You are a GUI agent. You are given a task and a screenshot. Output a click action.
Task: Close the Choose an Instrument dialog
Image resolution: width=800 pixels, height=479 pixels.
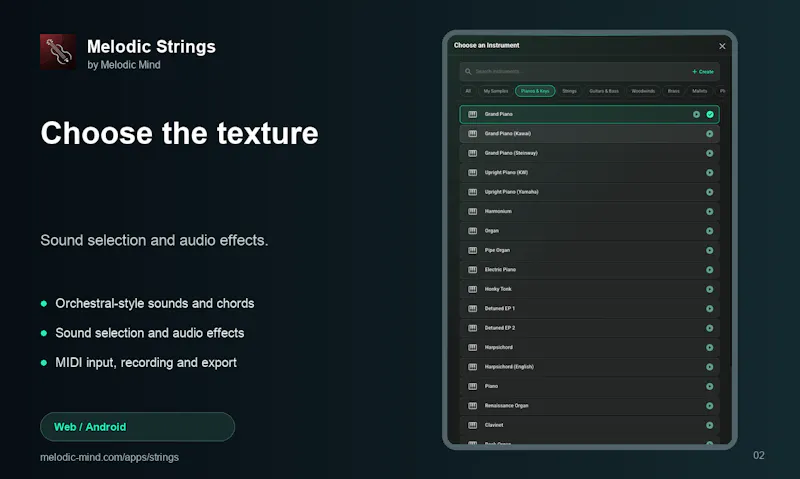tap(722, 46)
